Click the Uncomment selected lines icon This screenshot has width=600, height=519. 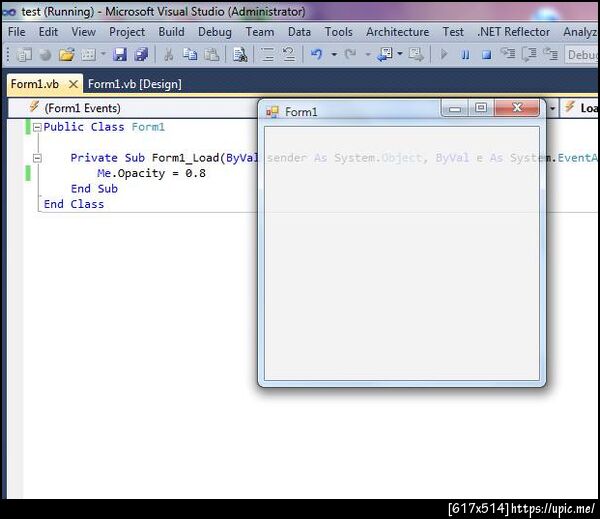tap(289, 55)
